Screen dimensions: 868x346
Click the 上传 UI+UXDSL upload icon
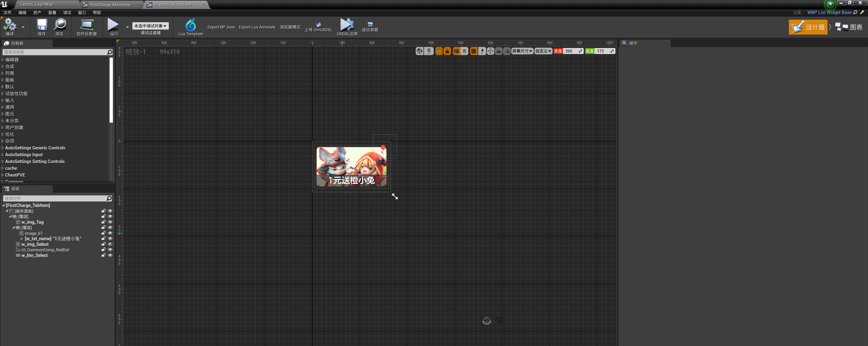(x=318, y=24)
